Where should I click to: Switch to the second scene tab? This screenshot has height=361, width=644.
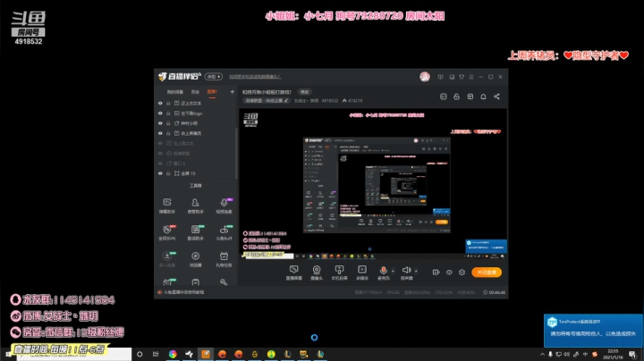(195, 92)
